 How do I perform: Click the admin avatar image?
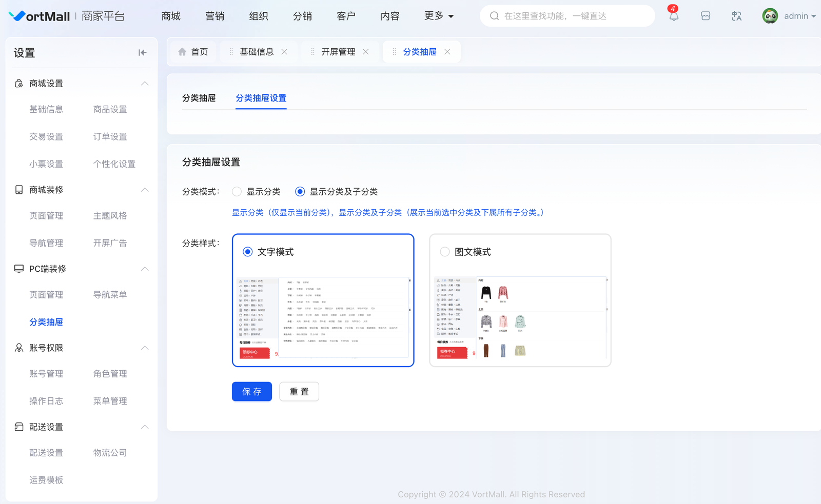tap(770, 16)
